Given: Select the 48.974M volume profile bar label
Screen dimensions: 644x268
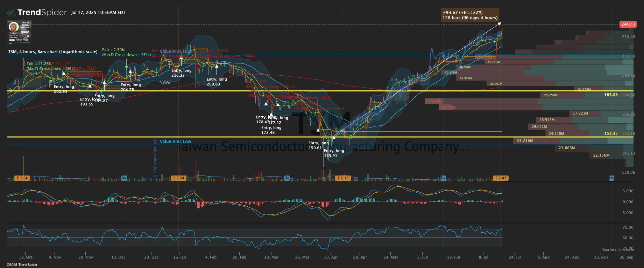Looking at the screenshot, I should click(x=466, y=78).
